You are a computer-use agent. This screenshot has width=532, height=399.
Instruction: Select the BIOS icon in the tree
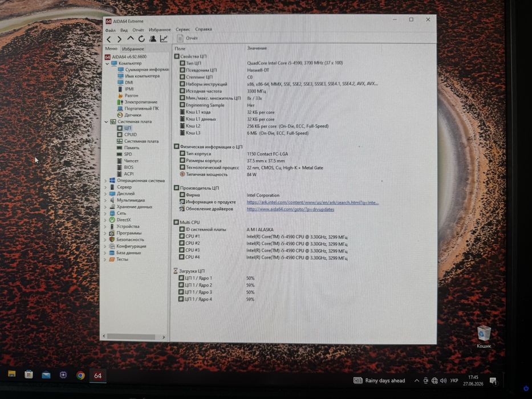pyautogui.click(x=119, y=167)
